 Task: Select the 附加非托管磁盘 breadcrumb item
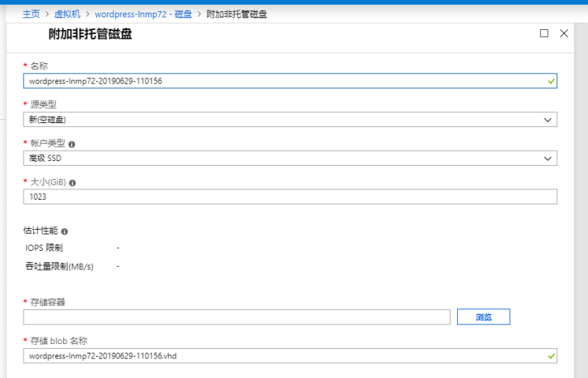[236, 14]
